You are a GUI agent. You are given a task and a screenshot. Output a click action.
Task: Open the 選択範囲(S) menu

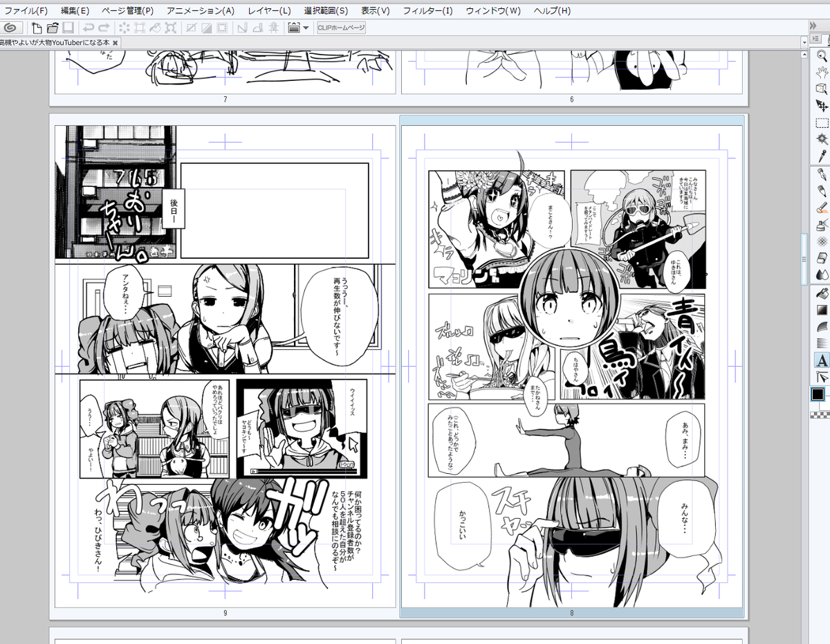click(x=326, y=10)
